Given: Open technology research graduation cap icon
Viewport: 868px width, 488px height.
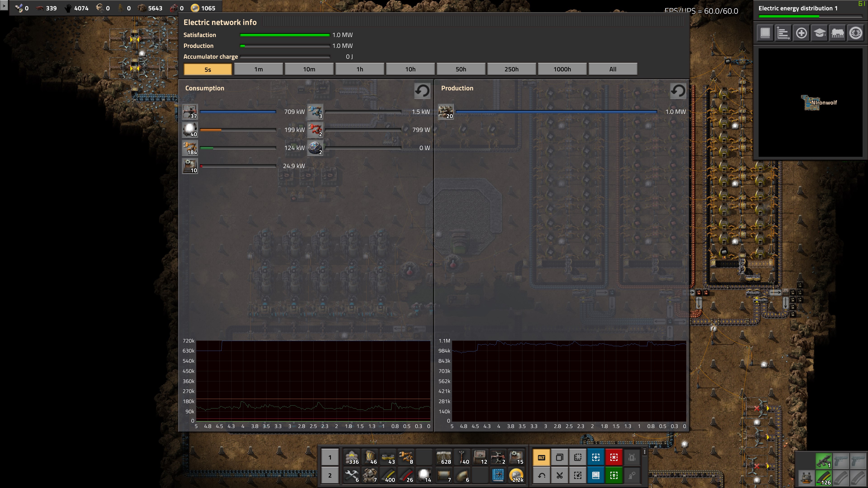Looking at the screenshot, I should coord(819,33).
